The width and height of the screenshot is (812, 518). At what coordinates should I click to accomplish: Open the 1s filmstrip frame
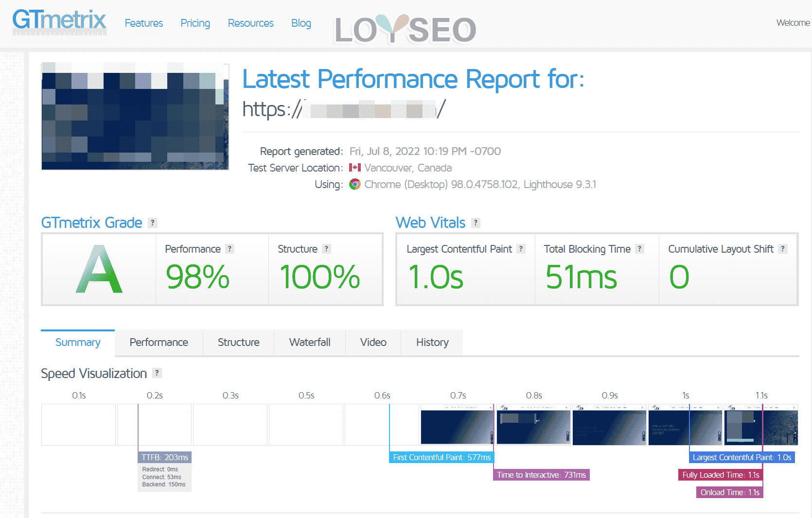(x=685, y=425)
